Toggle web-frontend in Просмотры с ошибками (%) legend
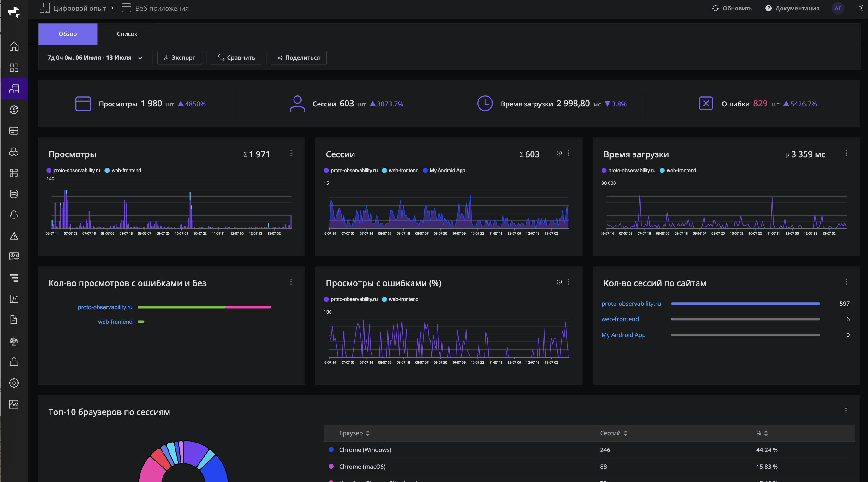 click(x=400, y=299)
